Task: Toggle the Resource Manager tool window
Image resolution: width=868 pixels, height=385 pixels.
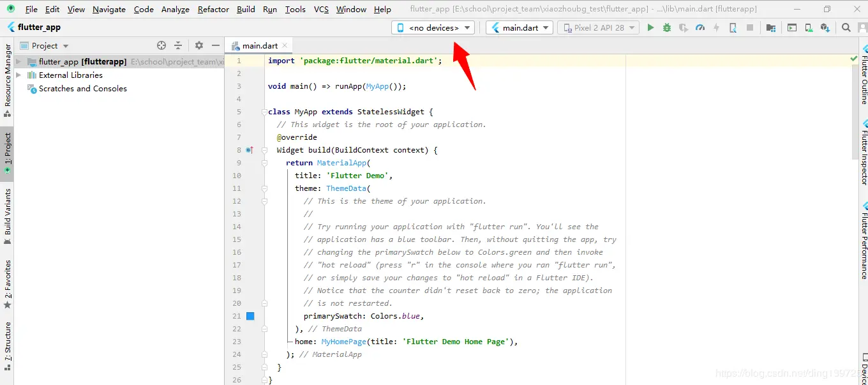Action: pos(7,80)
